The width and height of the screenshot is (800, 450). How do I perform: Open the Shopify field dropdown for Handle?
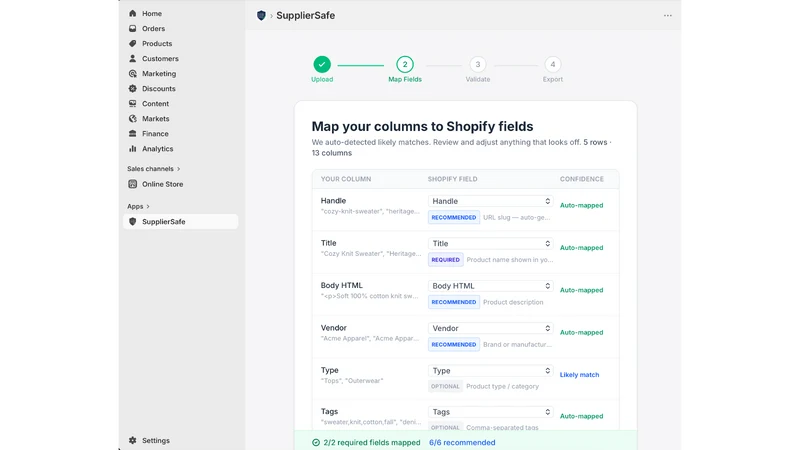point(490,201)
